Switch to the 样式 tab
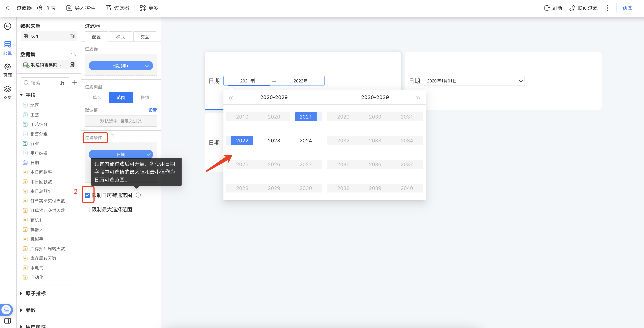644x328 pixels. (x=120, y=37)
